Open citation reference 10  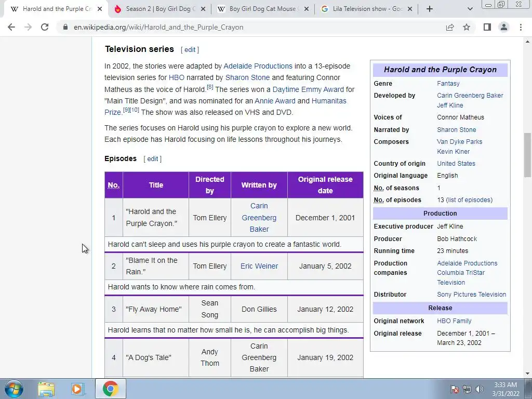pyautogui.click(x=135, y=110)
